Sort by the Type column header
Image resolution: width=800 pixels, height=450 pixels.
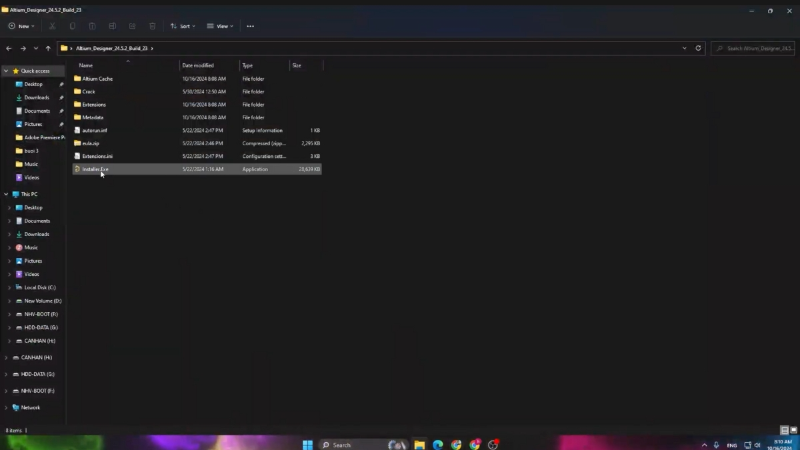[x=264, y=65]
